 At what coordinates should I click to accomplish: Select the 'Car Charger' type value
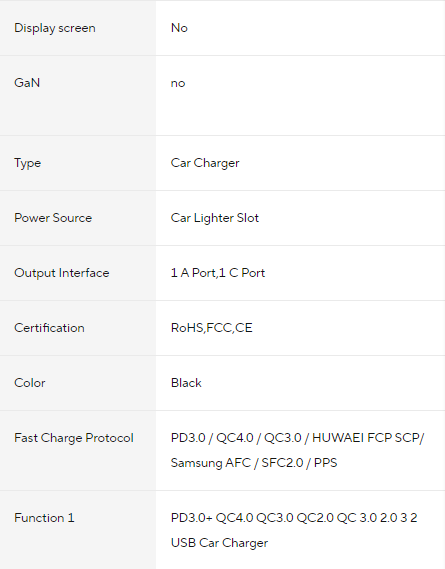tap(205, 163)
